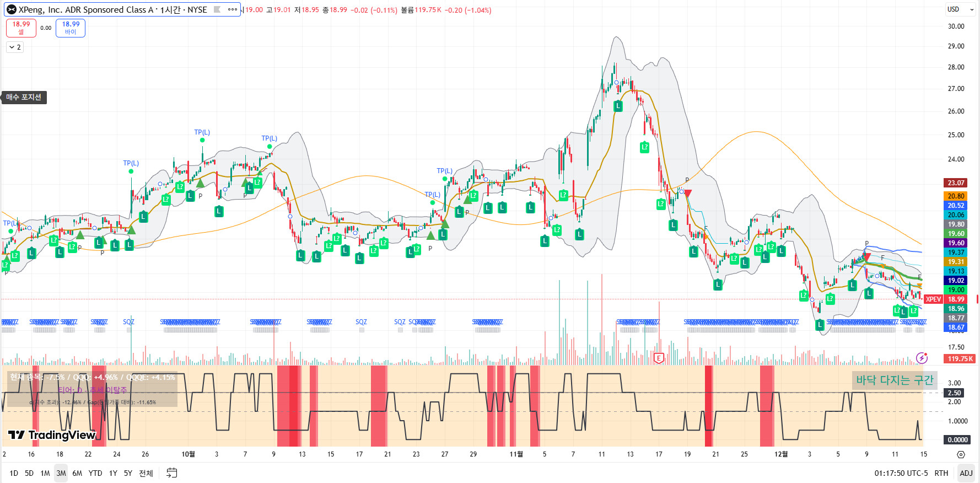This screenshot has width=980, height=483.
Task: Open the three-dot more menu in legend
Action: [x=233, y=9]
